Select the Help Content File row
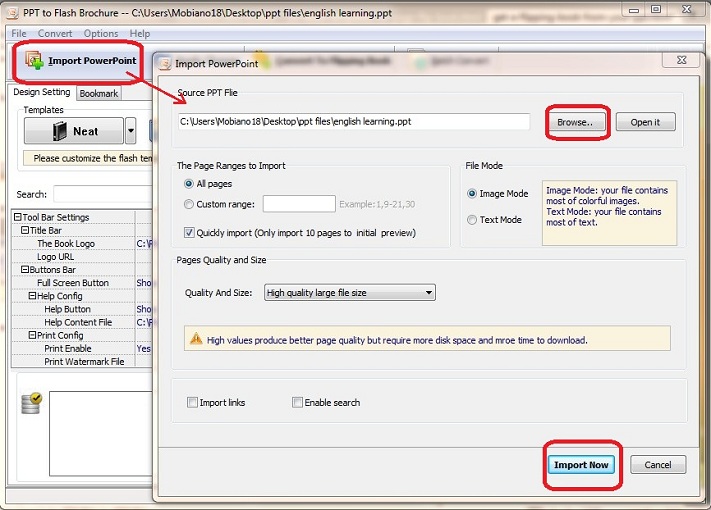This screenshot has height=510, width=711. point(82,322)
